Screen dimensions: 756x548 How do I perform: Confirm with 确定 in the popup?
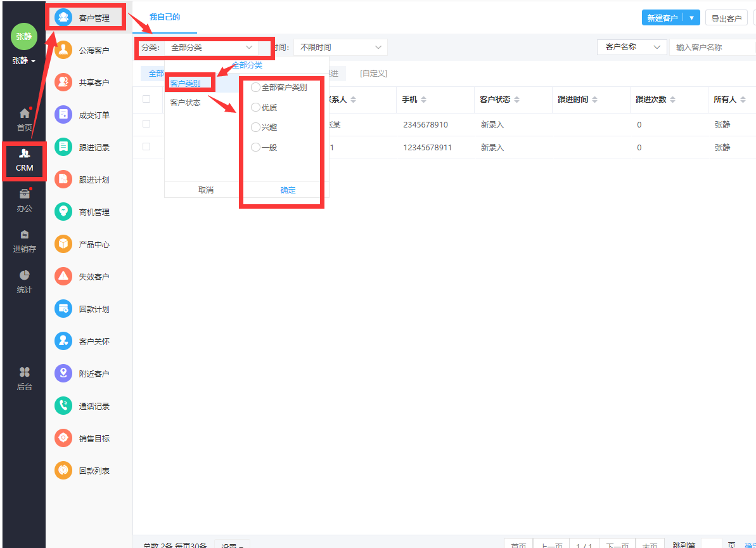pyautogui.click(x=288, y=190)
